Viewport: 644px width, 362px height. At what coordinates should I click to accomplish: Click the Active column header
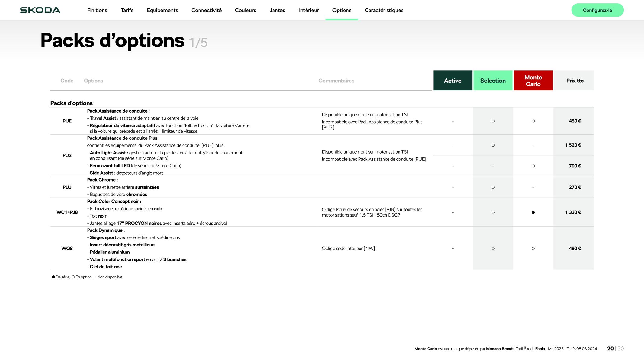(453, 81)
